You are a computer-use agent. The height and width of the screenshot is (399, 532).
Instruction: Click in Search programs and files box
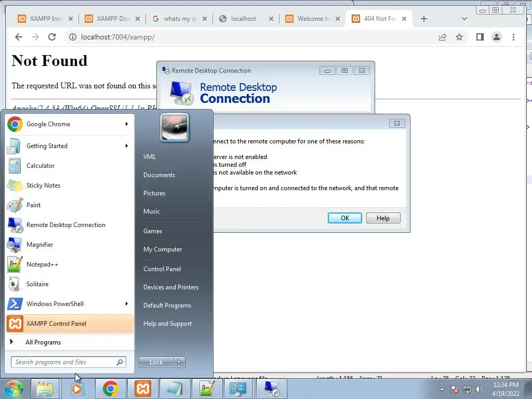pos(68,362)
